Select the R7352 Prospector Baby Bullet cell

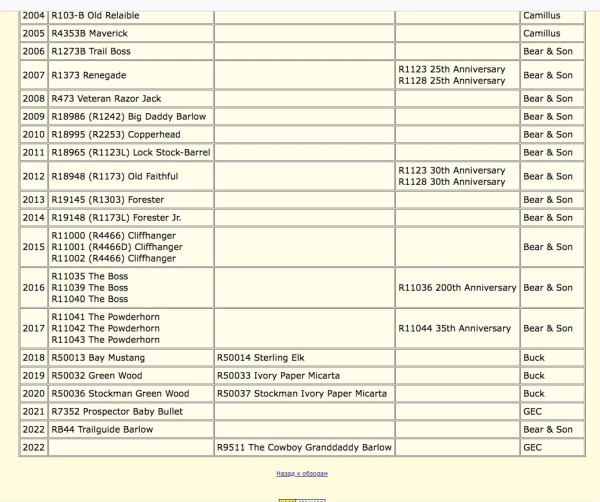click(131, 412)
